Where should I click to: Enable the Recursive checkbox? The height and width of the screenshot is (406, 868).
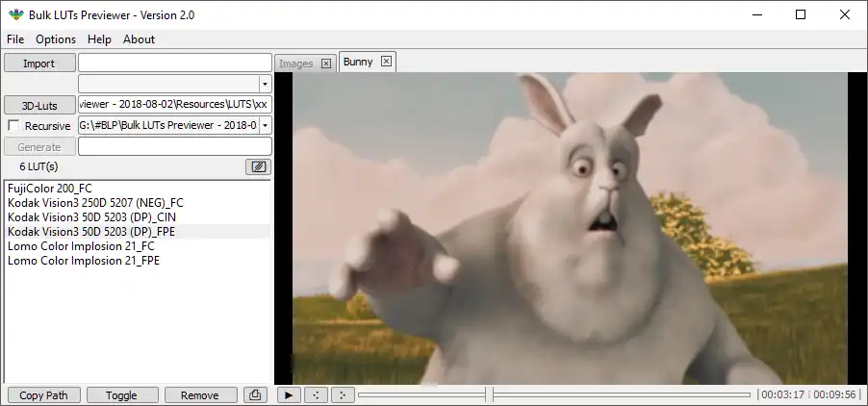click(13, 126)
